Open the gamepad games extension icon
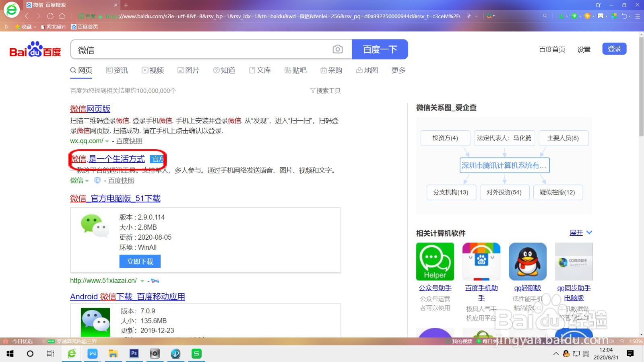 click(x=601, y=16)
